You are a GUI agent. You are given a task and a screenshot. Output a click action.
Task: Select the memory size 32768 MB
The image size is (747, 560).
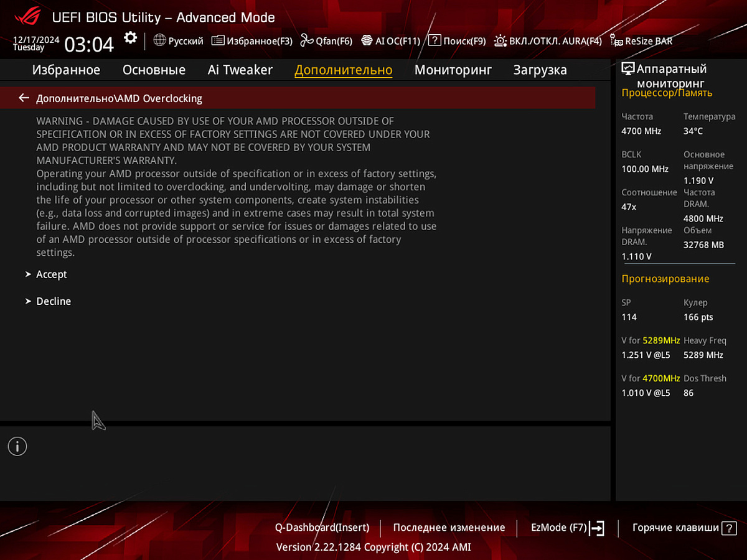(703, 245)
